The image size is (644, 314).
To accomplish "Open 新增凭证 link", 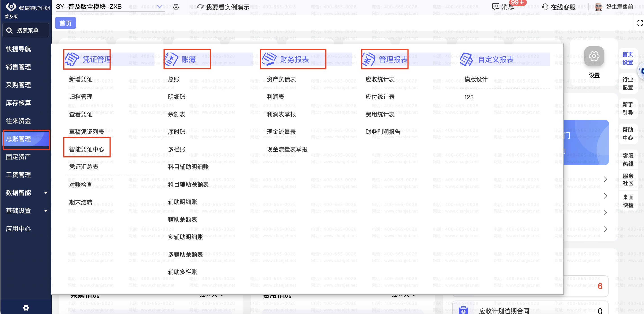I will click(81, 79).
